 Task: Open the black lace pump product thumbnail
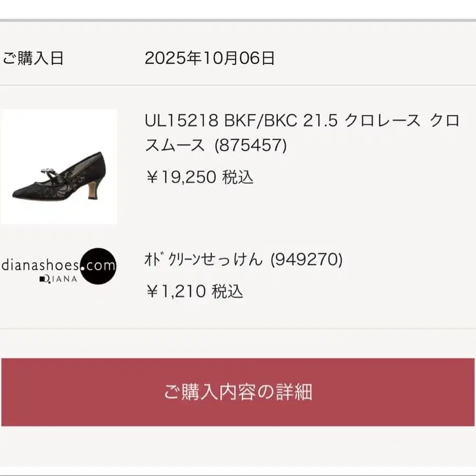point(59,167)
